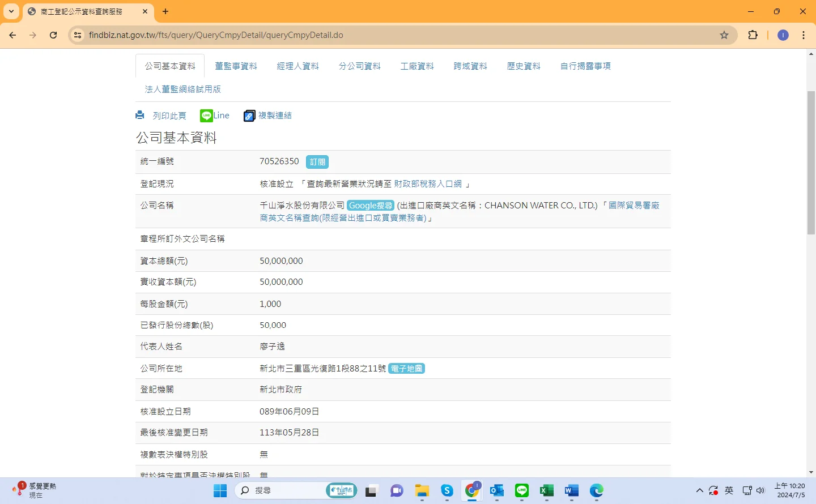Open Chrome three-dot menu
The image size is (816, 504).
(x=804, y=35)
